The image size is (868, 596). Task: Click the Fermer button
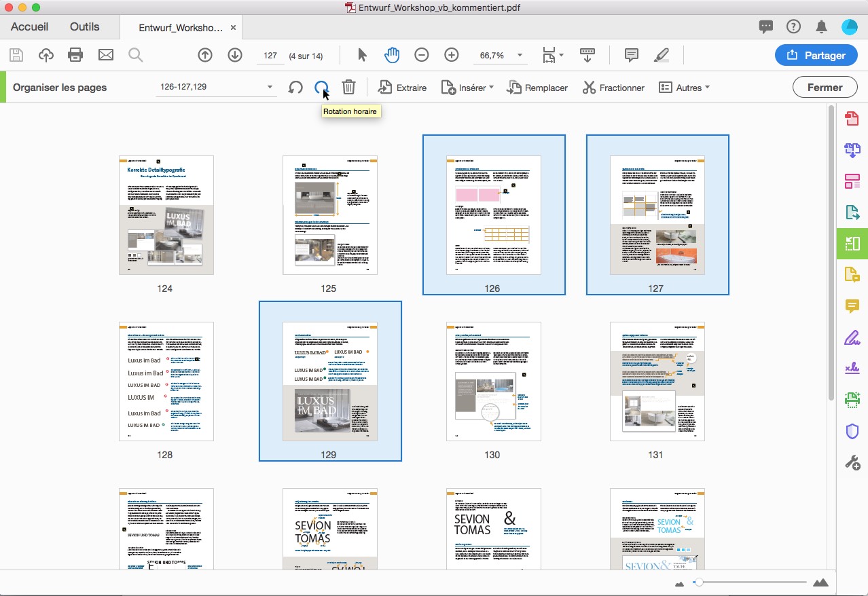[825, 88]
